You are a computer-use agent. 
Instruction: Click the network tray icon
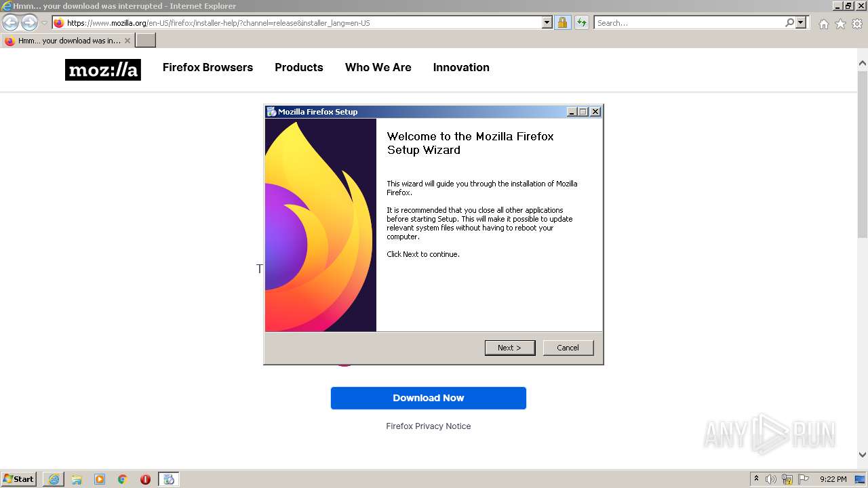click(x=787, y=479)
